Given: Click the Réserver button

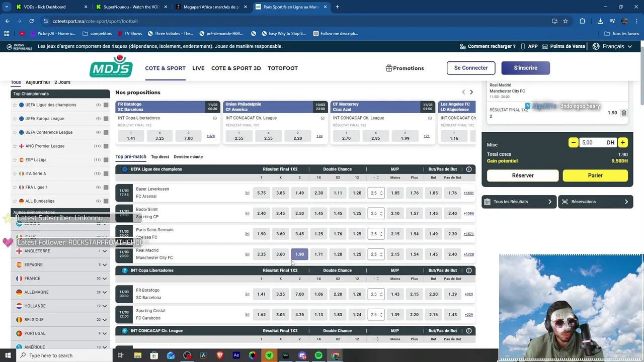Looking at the screenshot, I should point(523,175).
